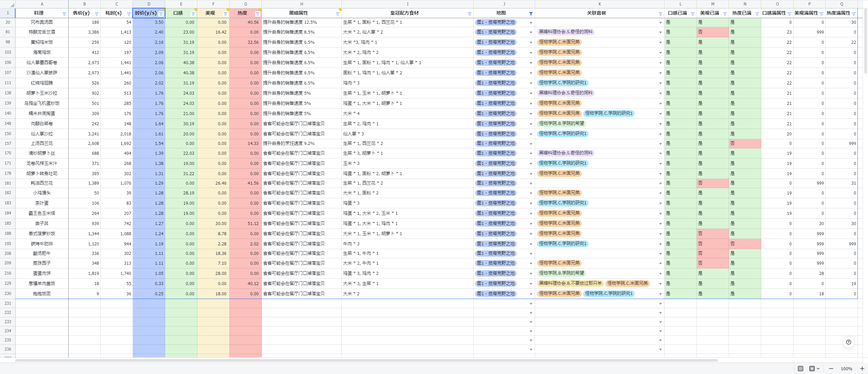This screenshot has width=868, height=374.
Task: Select the 特酿龙舌兰酒 cell
Action: (42, 32)
